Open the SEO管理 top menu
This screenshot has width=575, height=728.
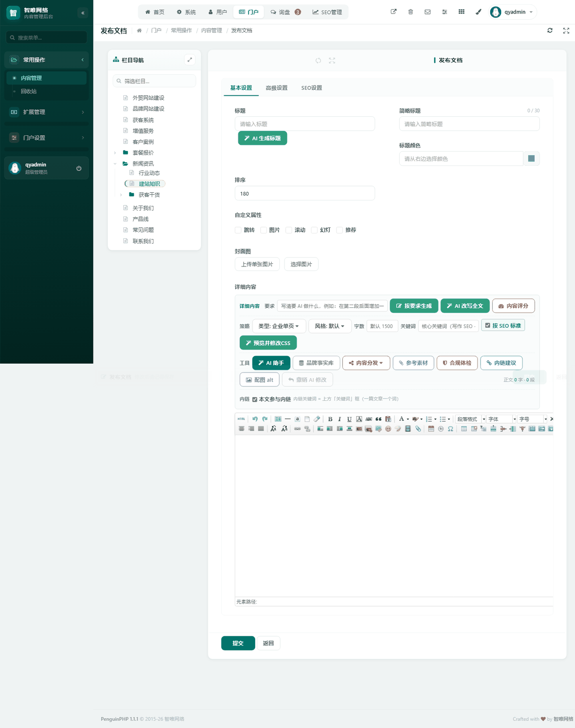click(x=327, y=12)
